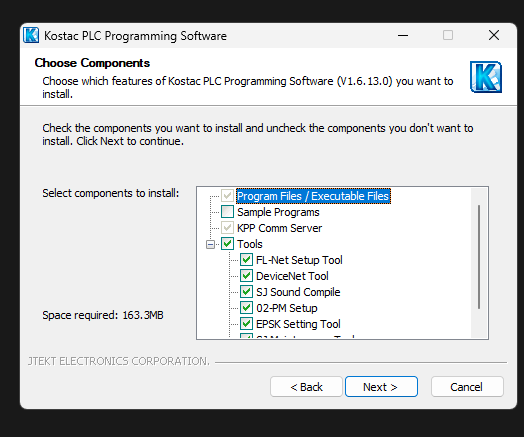Select the Program Files / Executable Files row
Viewport: 524px width, 437px height.
click(313, 196)
